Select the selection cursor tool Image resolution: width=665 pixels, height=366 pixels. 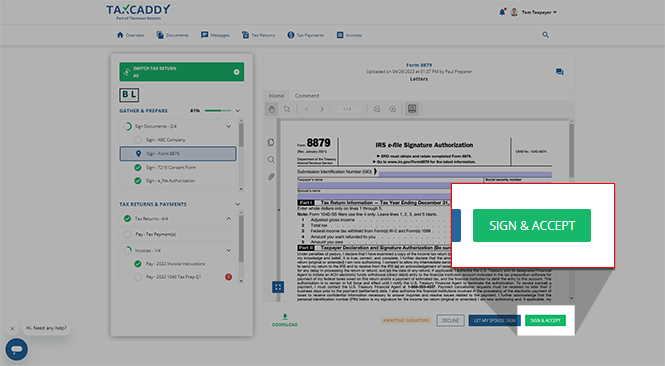(x=287, y=109)
